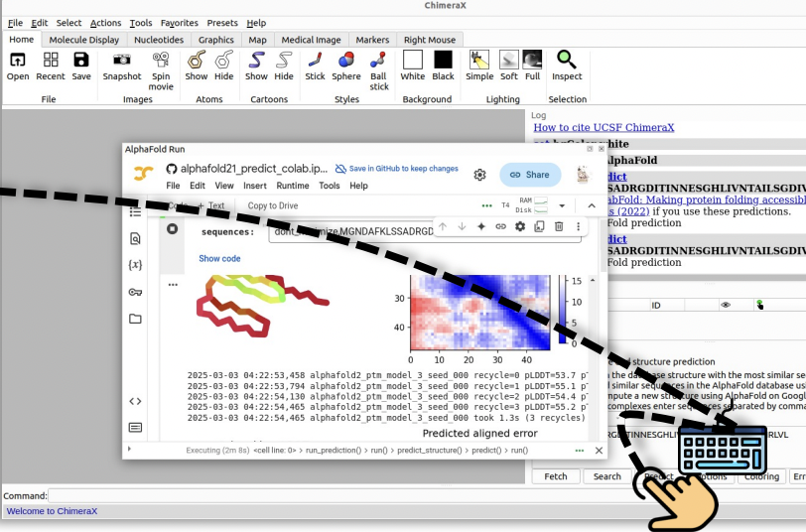Switch to Molecule Display tab
Viewport: 806px width, 532px height.
click(83, 40)
